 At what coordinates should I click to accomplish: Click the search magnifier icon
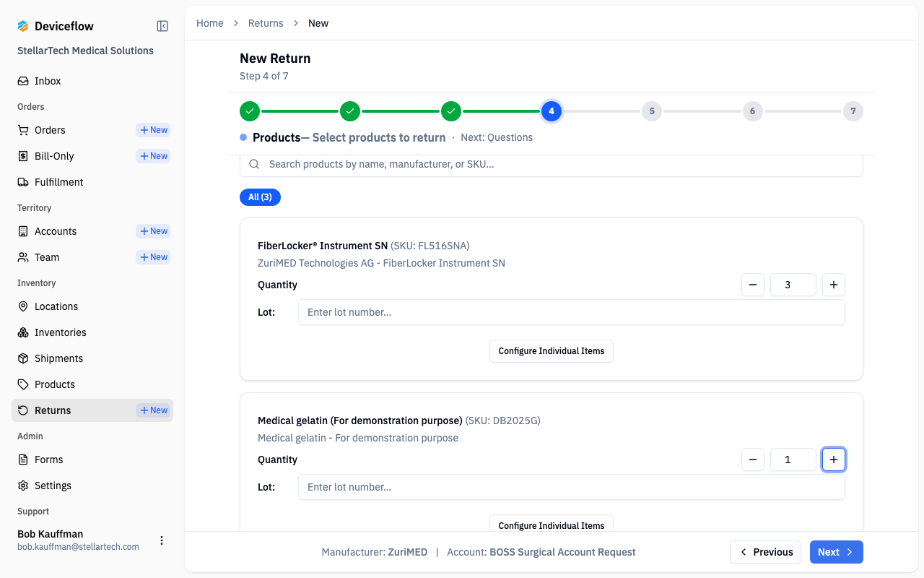coord(254,164)
